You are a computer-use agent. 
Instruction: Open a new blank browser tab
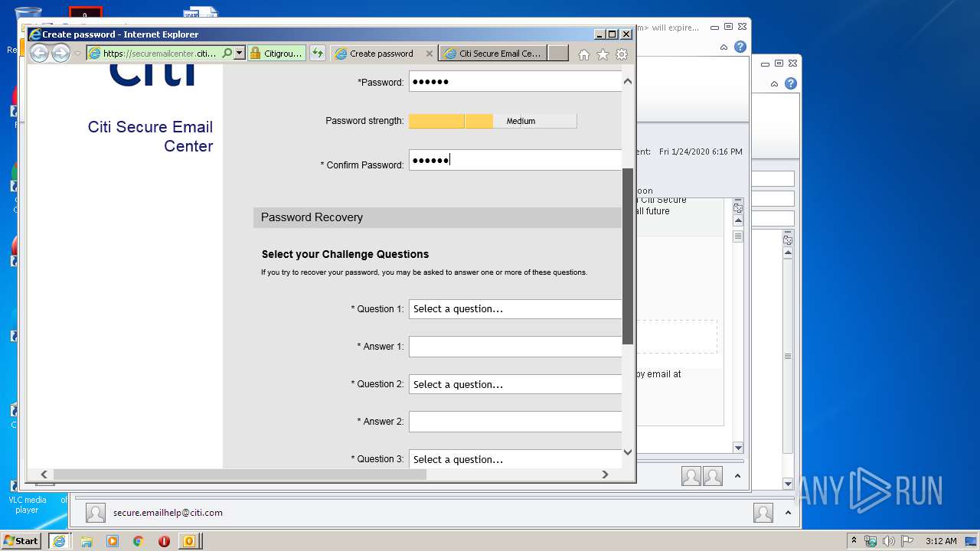(x=558, y=54)
